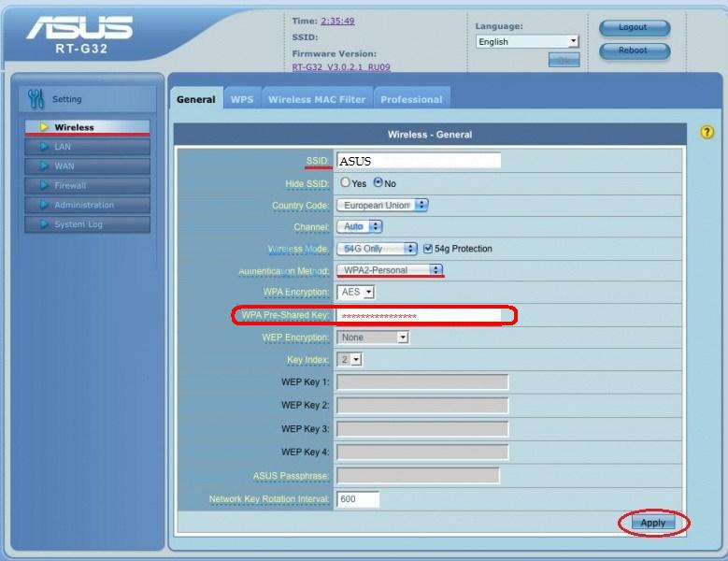The height and width of the screenshot is (561, 728).
Task: Click the time link 2:35:49
Action: [x=337, y=21]
